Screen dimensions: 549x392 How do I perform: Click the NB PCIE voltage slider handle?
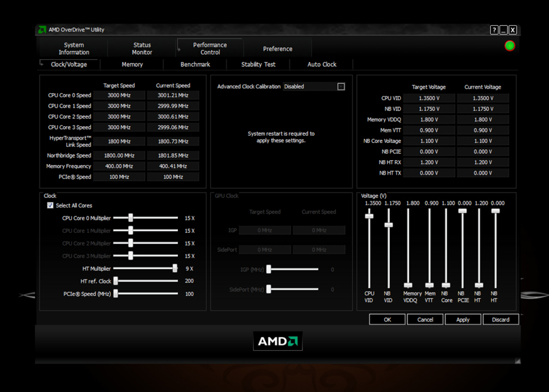[463, 211]
